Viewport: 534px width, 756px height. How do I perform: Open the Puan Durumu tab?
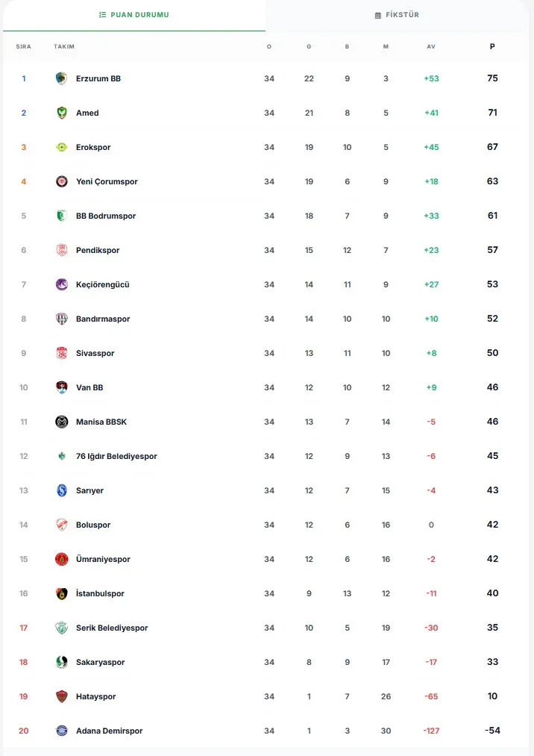133,15
